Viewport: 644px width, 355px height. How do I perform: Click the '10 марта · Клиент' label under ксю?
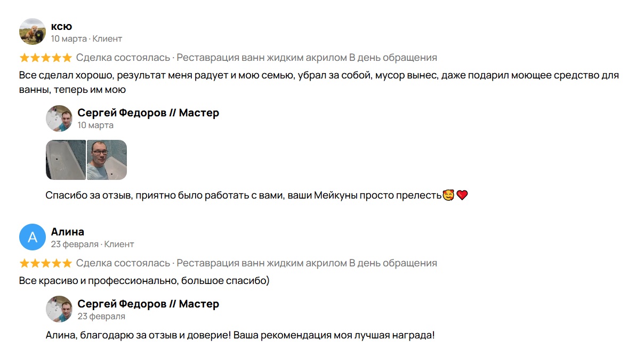click(86, 39)
